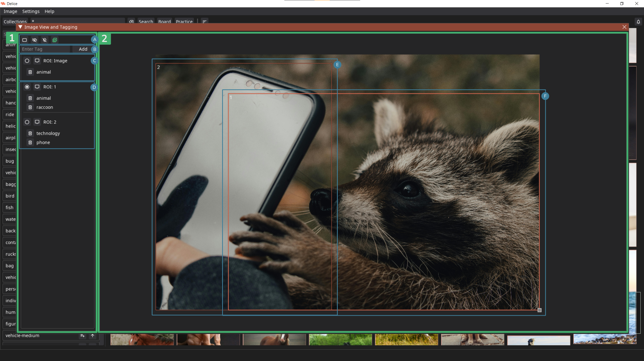Open the Image menu
This screenshot has height=361, width=644.
coord(10,11)
